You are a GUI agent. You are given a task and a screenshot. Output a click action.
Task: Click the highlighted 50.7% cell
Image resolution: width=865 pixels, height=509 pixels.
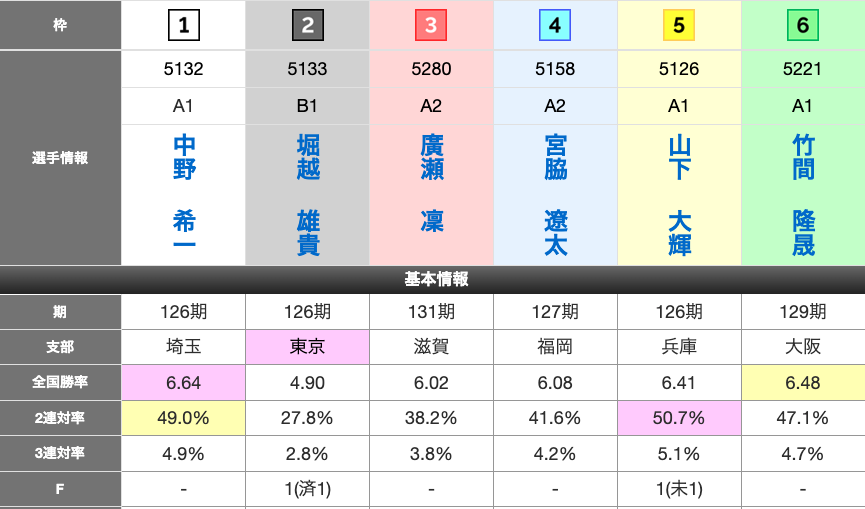click(679, 418)
